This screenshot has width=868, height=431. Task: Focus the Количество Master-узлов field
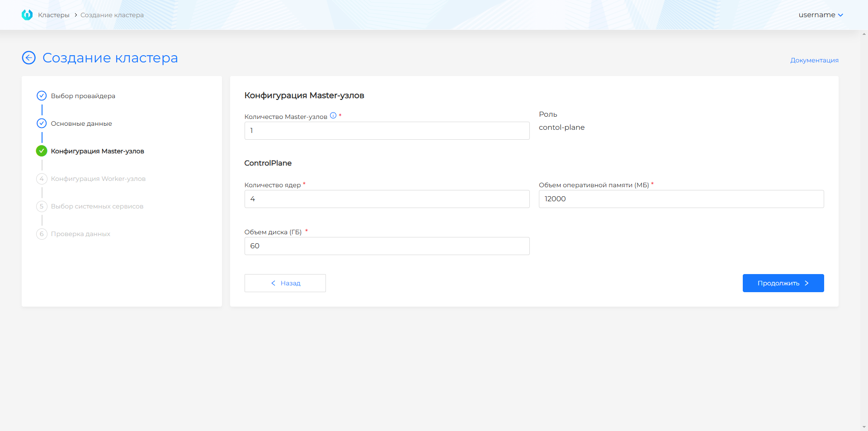point(387,131)
